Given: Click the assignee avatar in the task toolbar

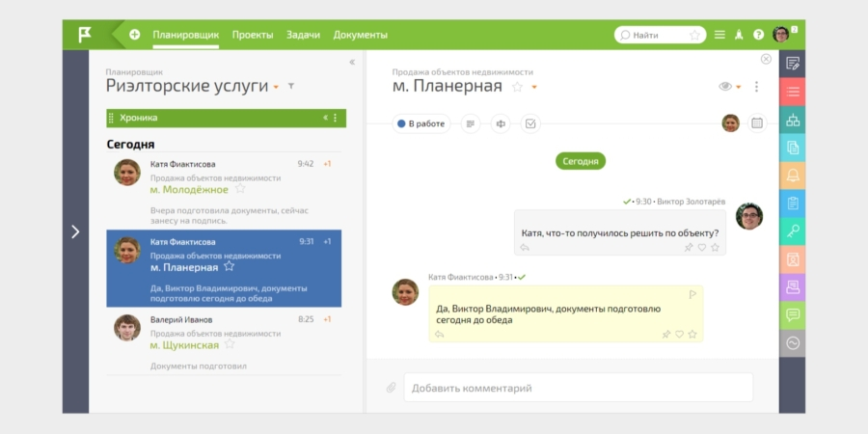Looking at the screenshot, I should click(x=731, y=122).
